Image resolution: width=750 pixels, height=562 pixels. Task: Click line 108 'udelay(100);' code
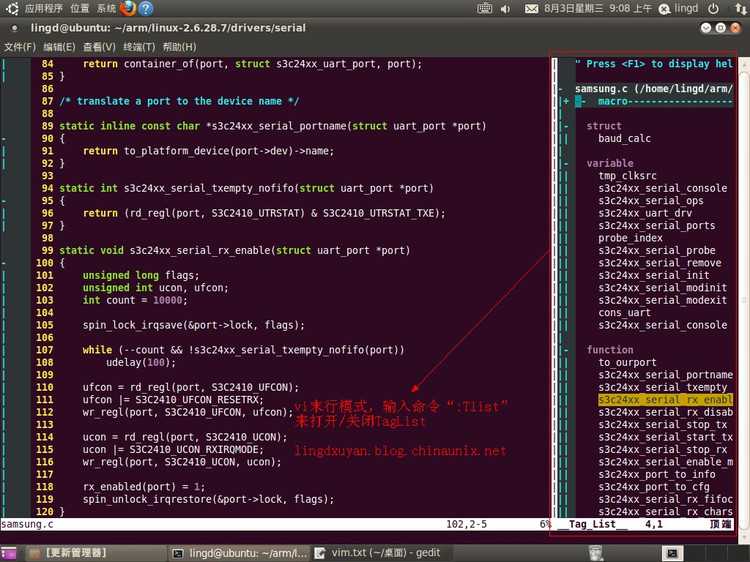141,363
